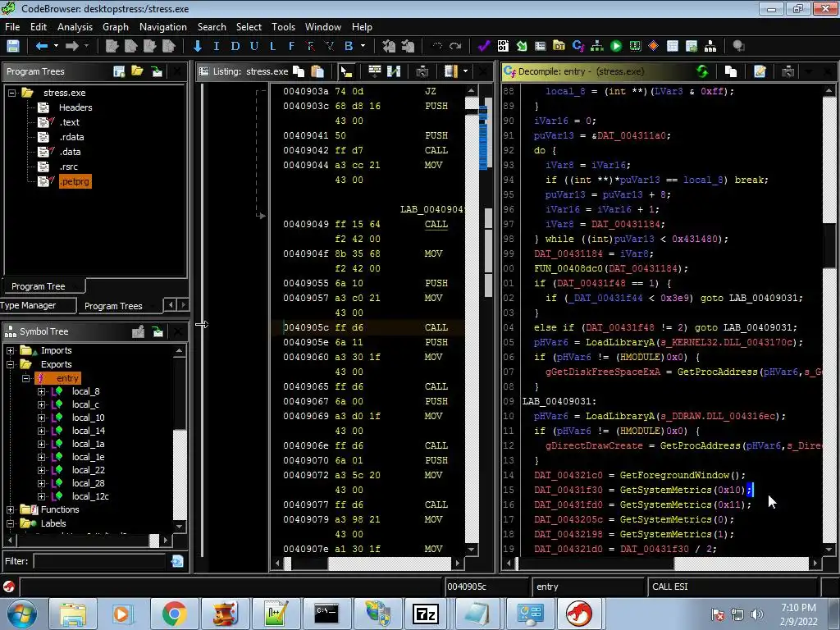Toggle navigation icon in Program Trees header

click(157, 71)
